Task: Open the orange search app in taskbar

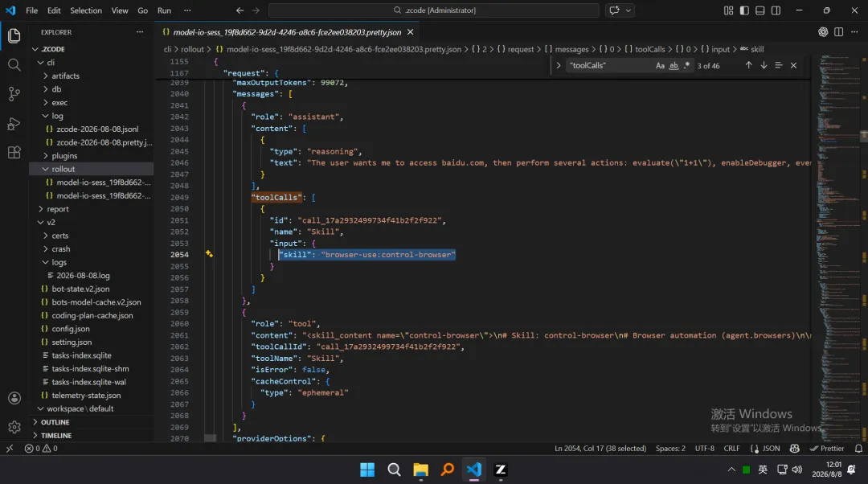Action: point(448,470)
